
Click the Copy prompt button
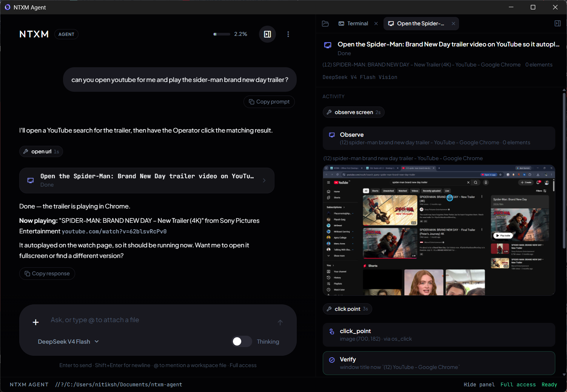(269, 102)
